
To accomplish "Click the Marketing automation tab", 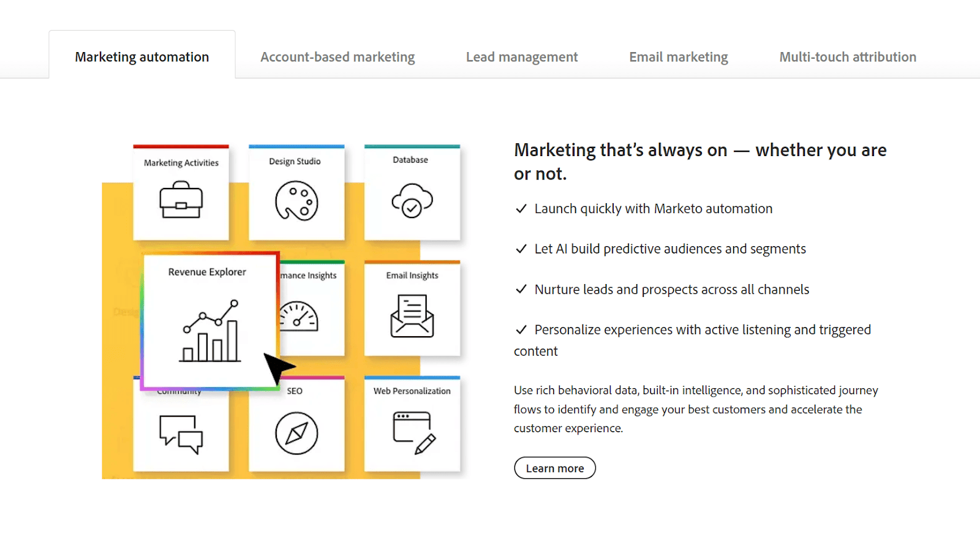I will (141, 56).
